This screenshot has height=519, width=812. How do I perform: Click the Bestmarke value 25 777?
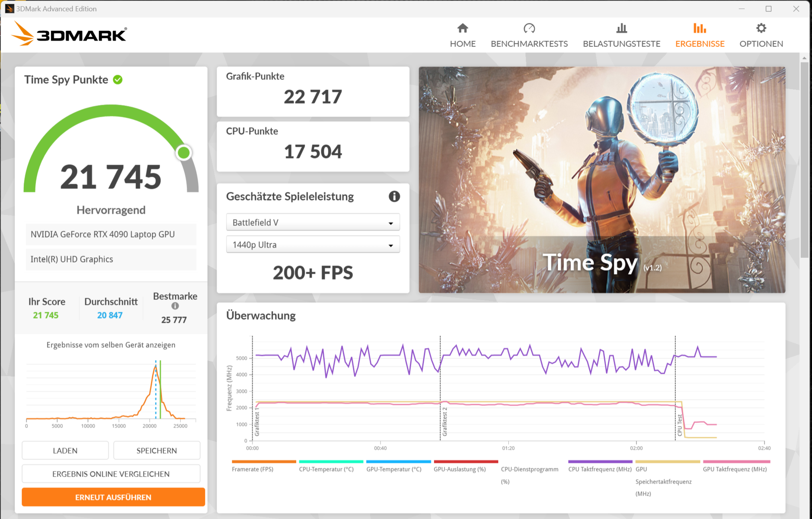[x=174, y=320]
